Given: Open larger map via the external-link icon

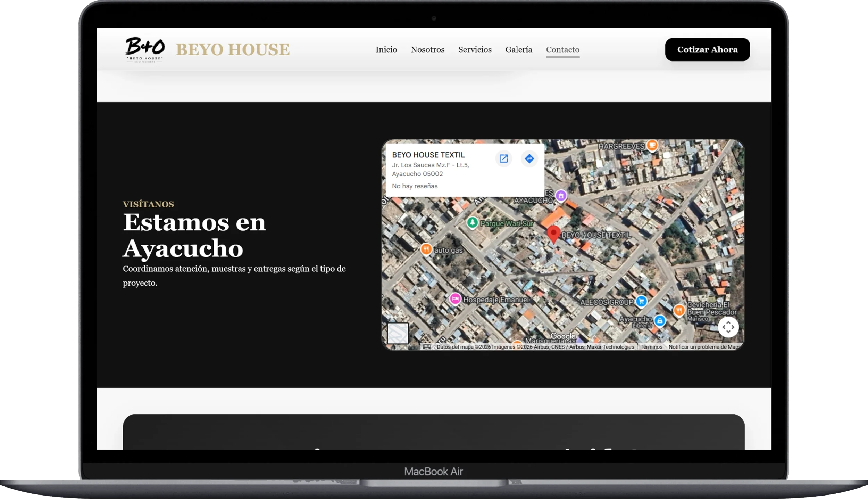Looking at the screenshot, I should pyautogui.click(x=503, y=159).
